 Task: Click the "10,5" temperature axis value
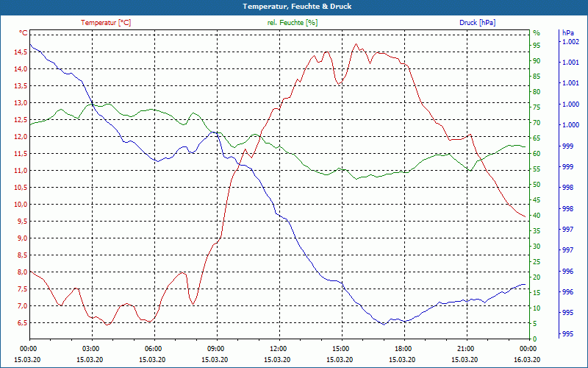click(21, 188)
